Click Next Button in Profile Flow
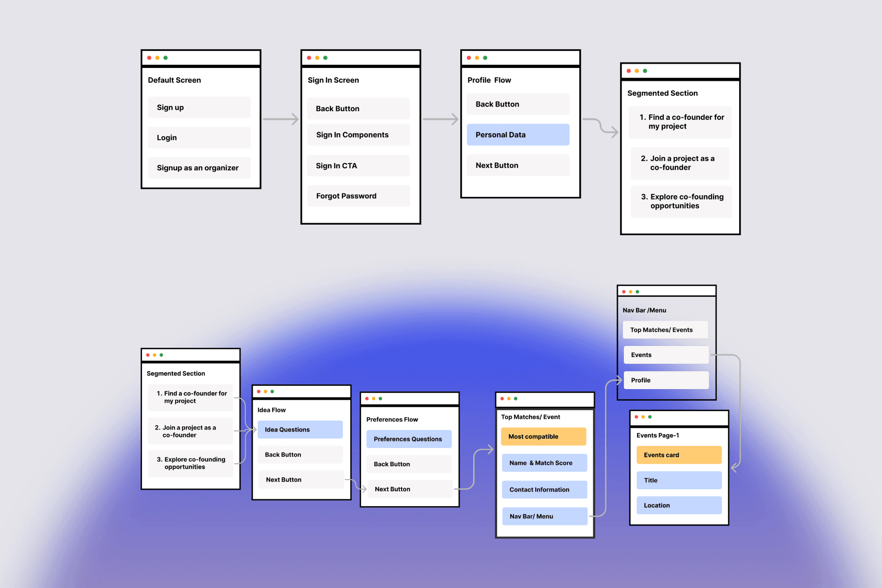 [x=518, y=165]
